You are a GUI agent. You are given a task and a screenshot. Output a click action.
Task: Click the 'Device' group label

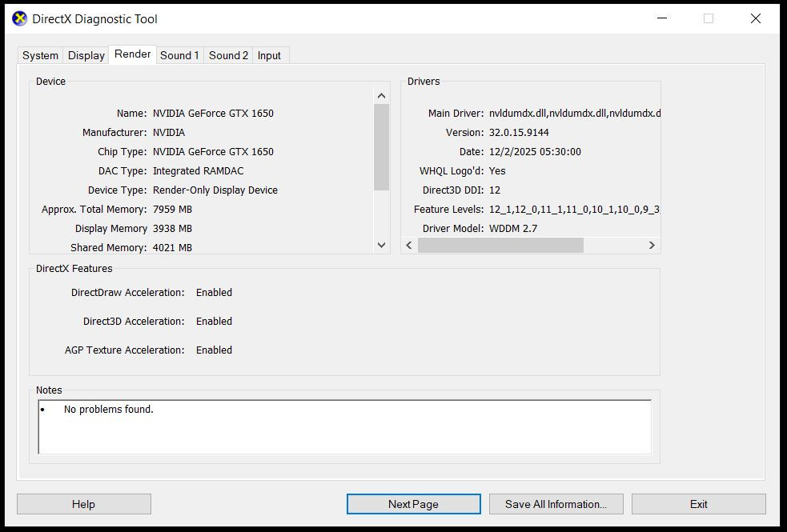coord(50,82)
